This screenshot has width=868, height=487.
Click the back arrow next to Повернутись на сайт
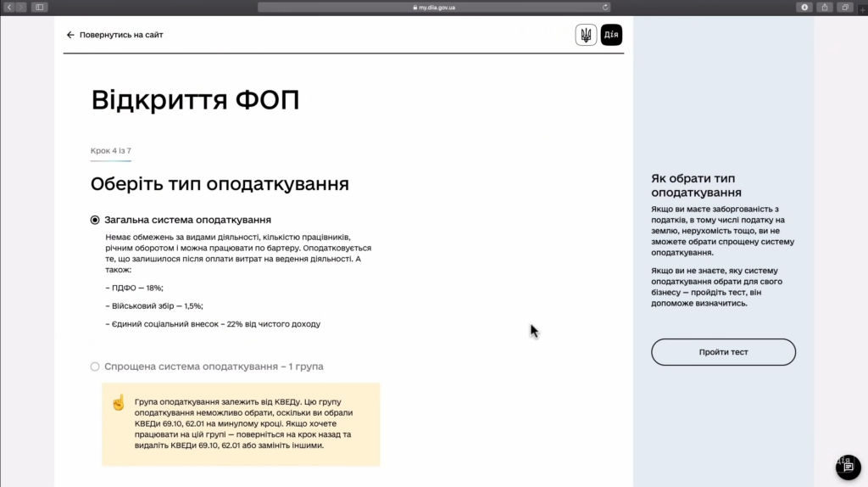pyautogui.click(x=70, y=35)
